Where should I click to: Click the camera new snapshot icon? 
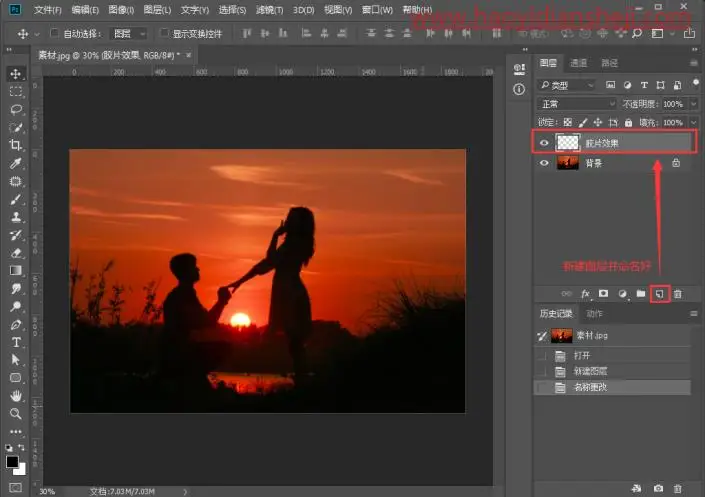(x=658, y=488)
